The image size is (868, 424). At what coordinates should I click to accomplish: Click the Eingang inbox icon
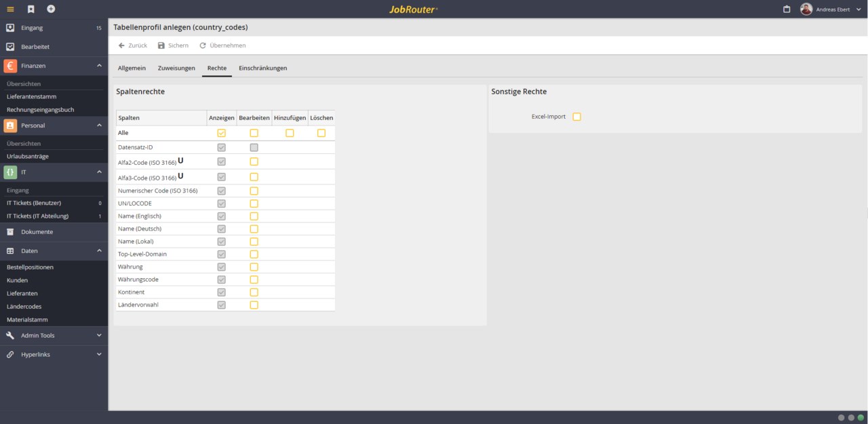point(10,28)
